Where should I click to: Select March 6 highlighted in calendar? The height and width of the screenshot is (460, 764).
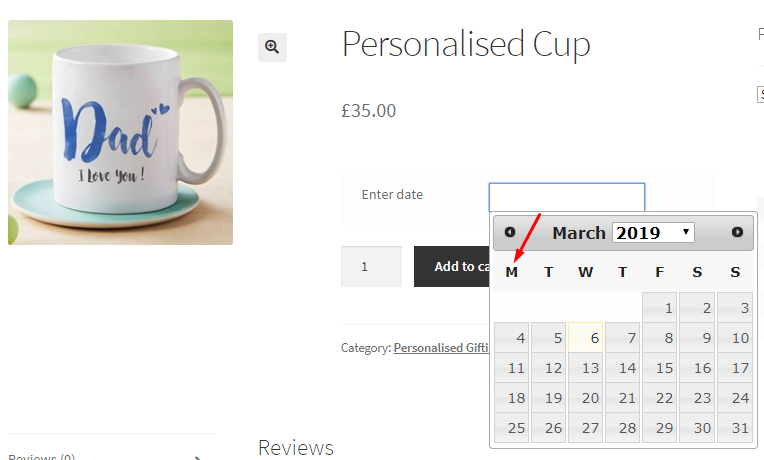coord(586,337)
